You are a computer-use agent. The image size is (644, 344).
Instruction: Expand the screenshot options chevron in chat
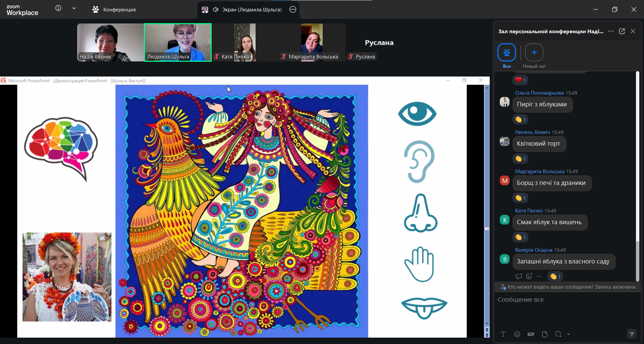point(569,334)
